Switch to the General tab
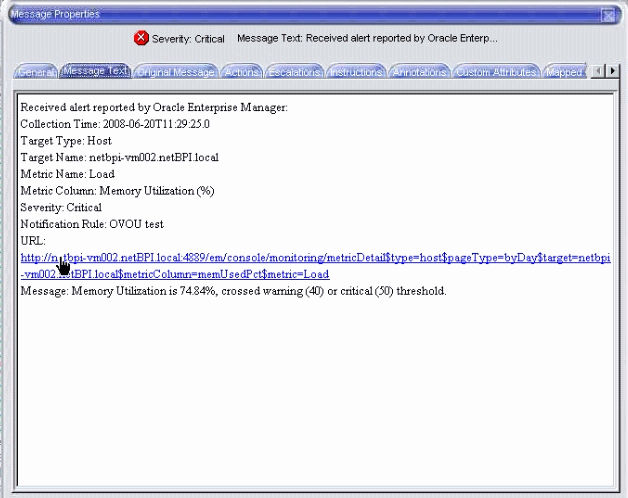Viewport: 628px width, 498px height. point(36,72)
